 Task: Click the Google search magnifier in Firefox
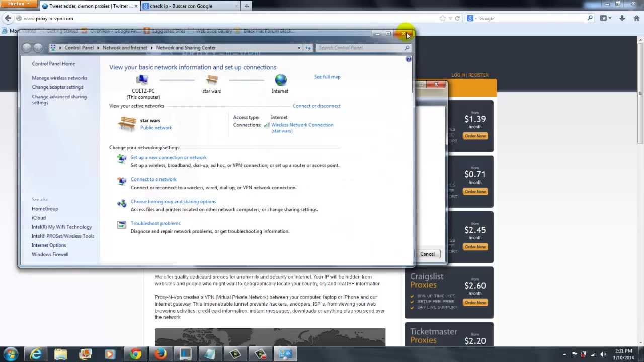click(590, 18)
